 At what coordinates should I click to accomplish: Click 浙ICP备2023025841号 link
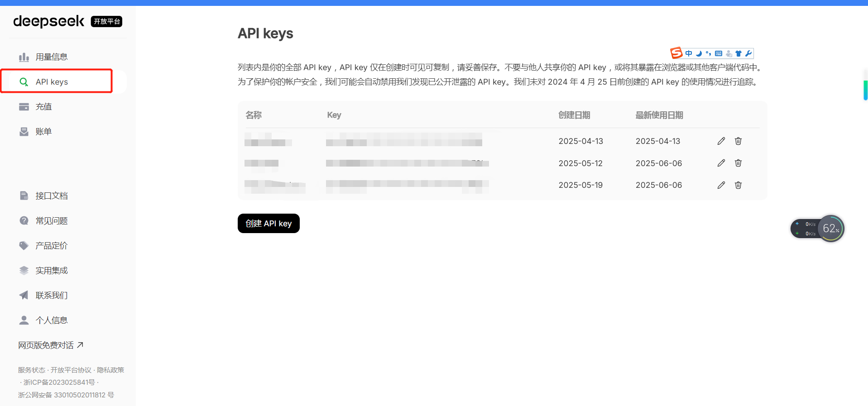59,382
